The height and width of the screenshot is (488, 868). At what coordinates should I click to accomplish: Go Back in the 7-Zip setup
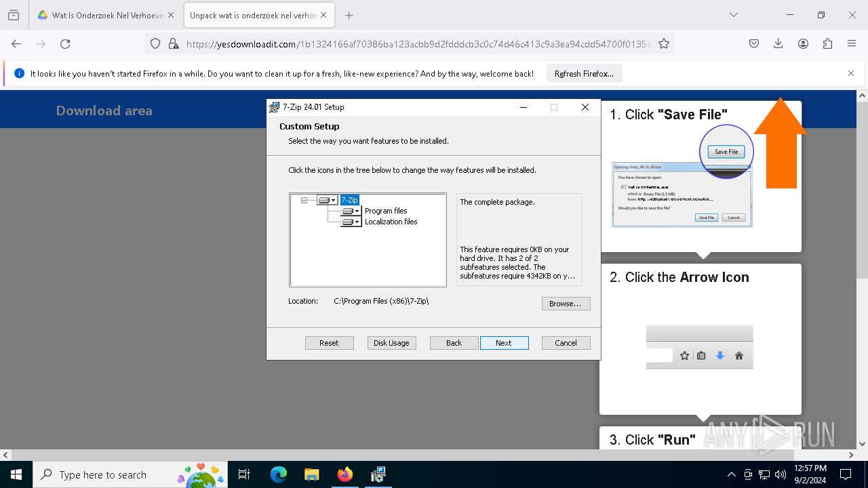click(454, 343)
